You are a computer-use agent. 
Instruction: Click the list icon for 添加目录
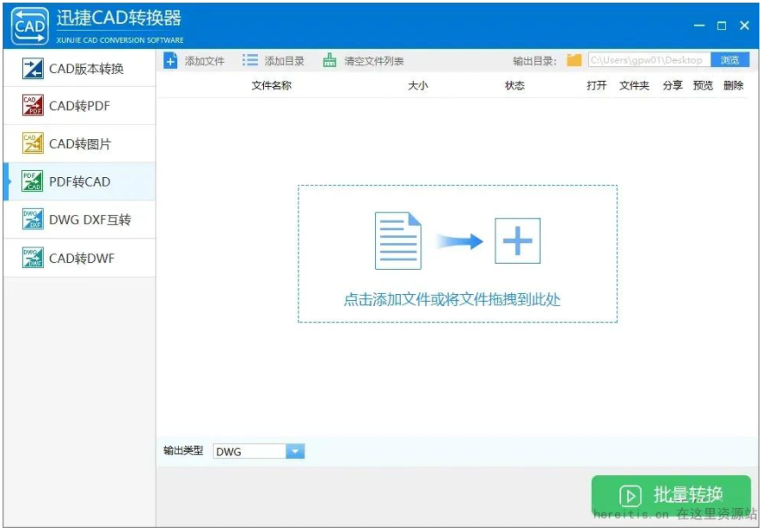point(250,60)
